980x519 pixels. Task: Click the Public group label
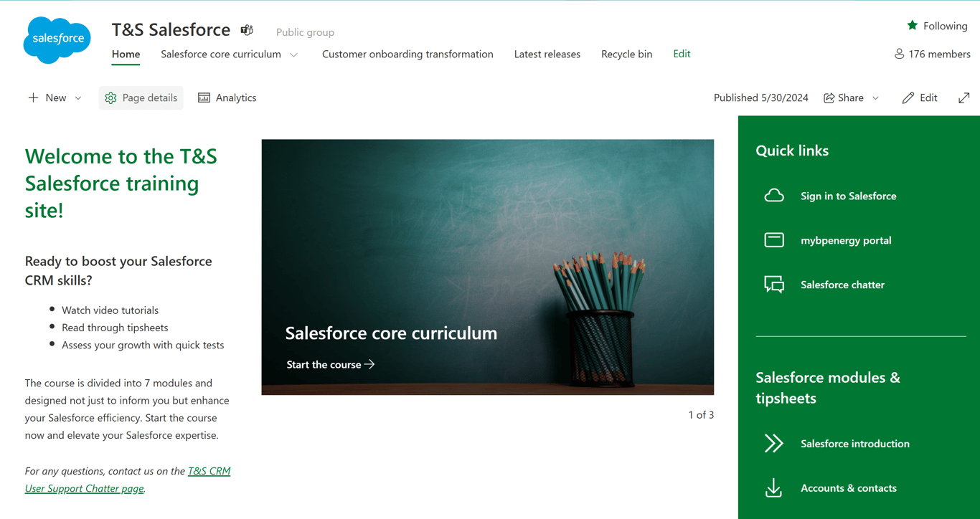pos(305,32)
